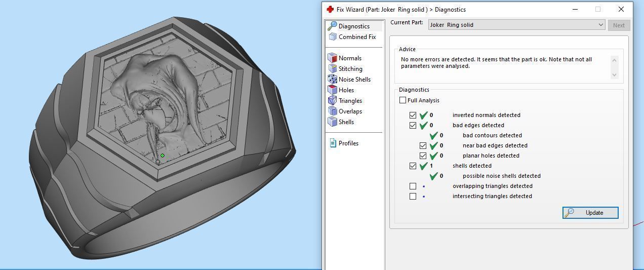Image resolution: width=644 pixels, height=270 pixels.
Task: Click the Overlaps cube icon
Action: 332,111
